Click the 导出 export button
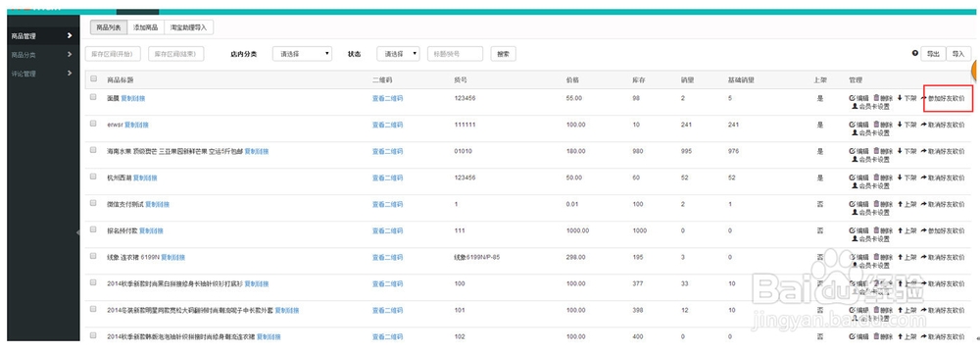This screenshot has height=353, width=980. pos(933,54)
